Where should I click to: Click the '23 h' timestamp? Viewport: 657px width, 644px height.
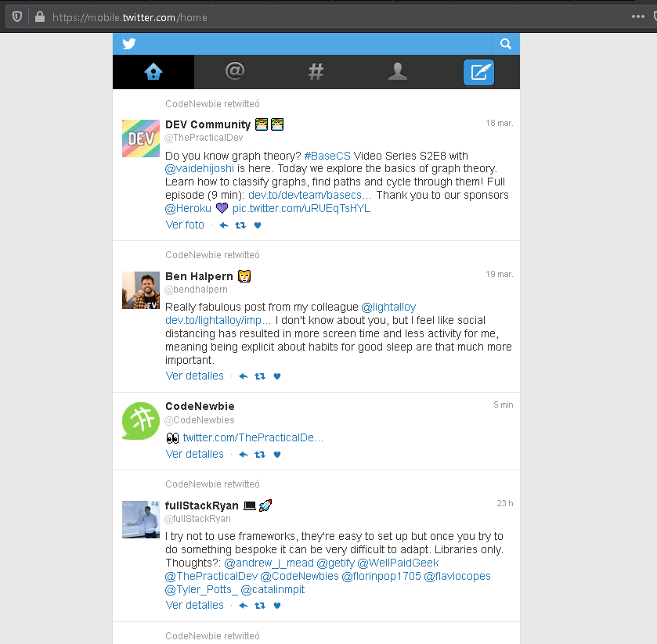coord(505,503)
